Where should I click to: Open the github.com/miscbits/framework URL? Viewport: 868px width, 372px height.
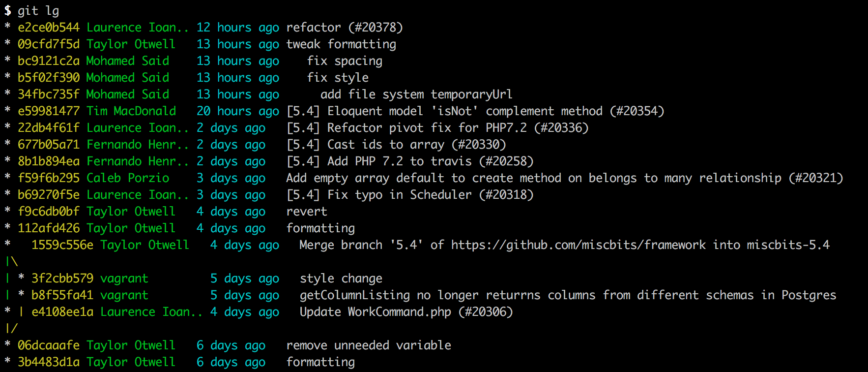tap(578, 245)
